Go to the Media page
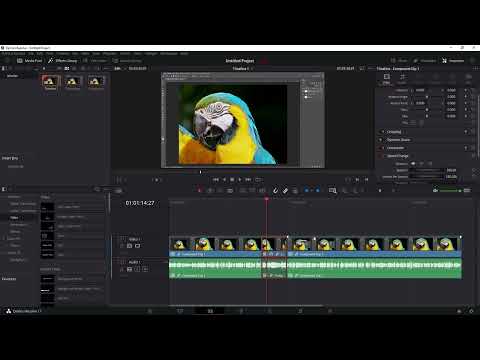Image resolution: width=480 pixels, height=360 pixels. click(x=150, y=311)
